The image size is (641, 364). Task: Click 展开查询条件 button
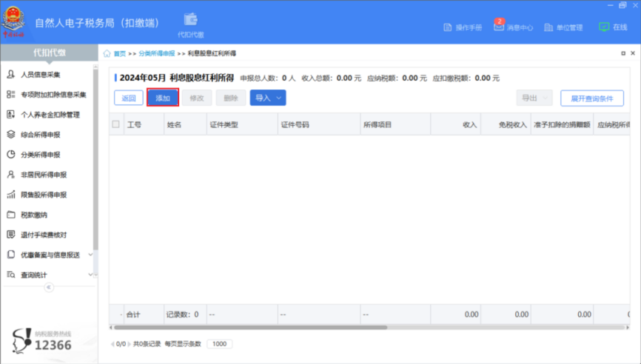592,98
